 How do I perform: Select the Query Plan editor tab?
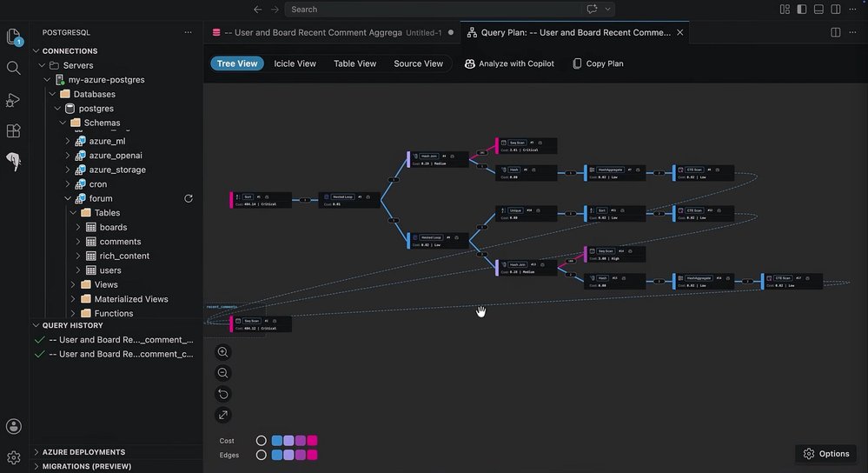click(x=576, y=33)
